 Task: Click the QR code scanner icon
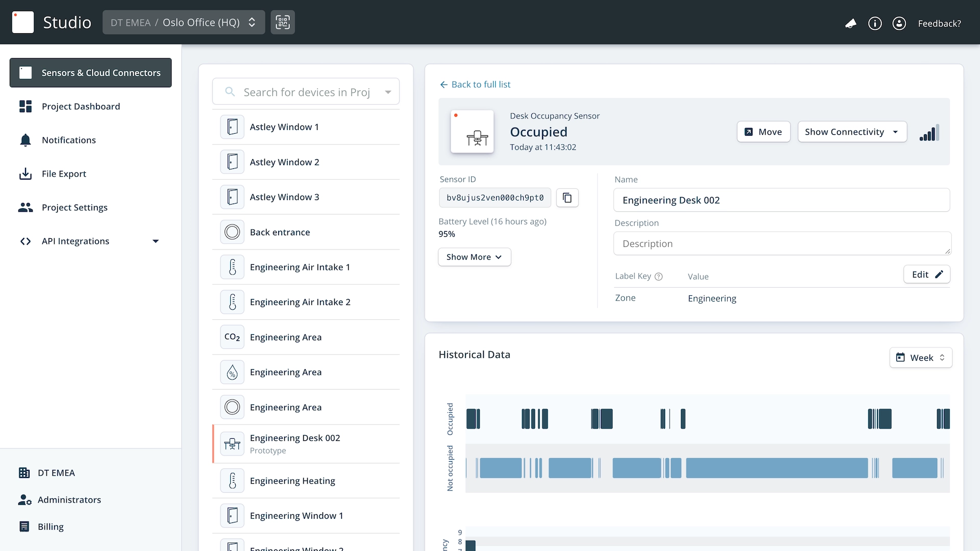(282, 22)
